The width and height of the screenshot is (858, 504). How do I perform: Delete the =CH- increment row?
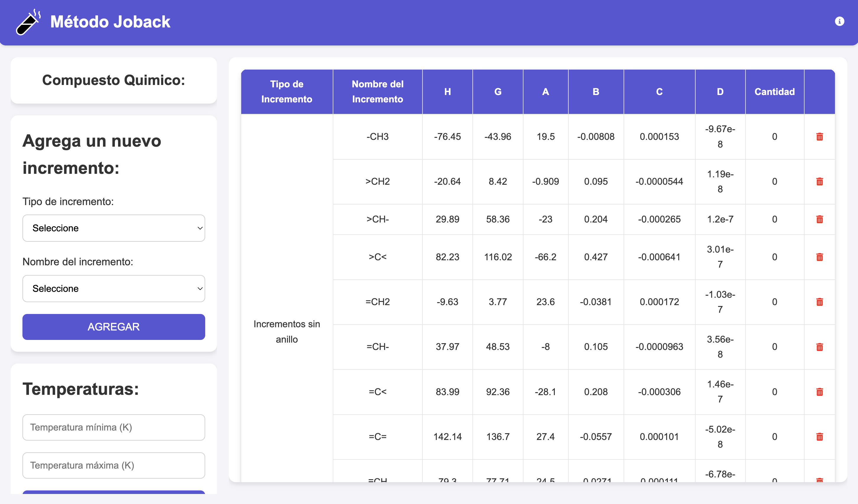820,347
